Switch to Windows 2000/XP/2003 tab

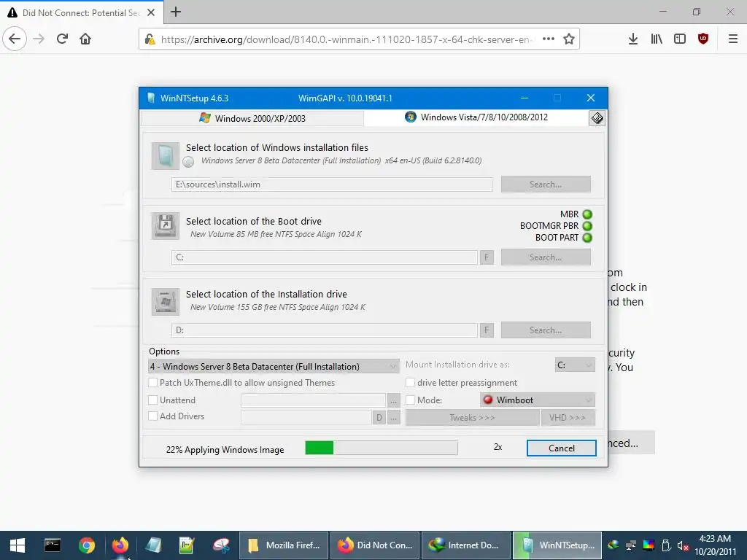[252, 118]
